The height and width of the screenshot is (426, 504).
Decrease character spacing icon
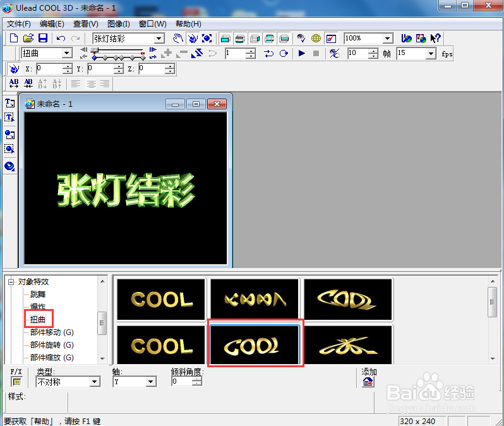coord(28,83)
